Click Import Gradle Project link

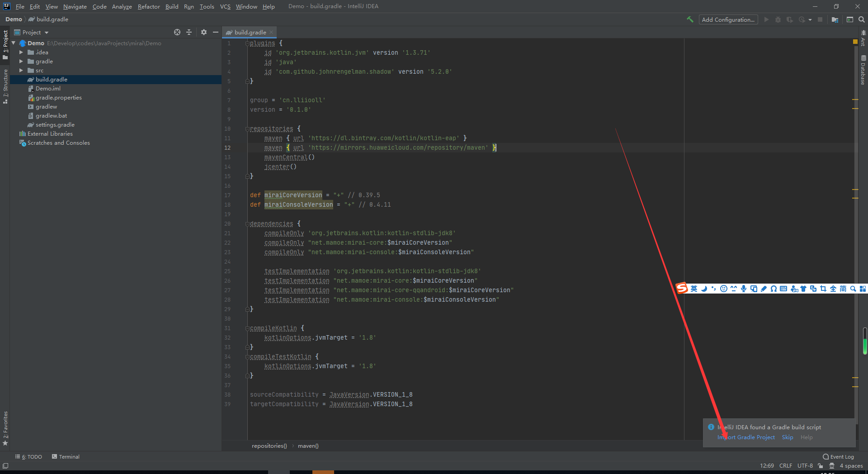pyautogui.click(x=746, y=437)
